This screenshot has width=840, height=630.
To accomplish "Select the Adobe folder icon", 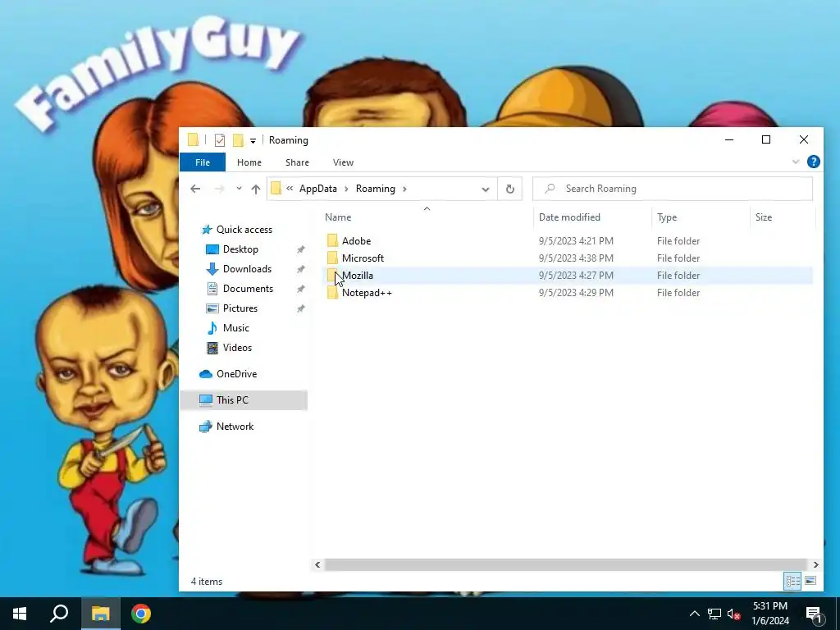I will pos(333,240).
